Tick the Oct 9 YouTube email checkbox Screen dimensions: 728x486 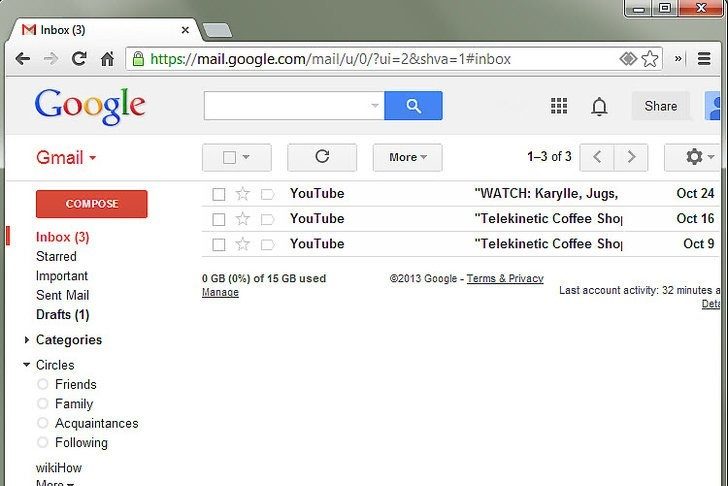pos(219,244)
